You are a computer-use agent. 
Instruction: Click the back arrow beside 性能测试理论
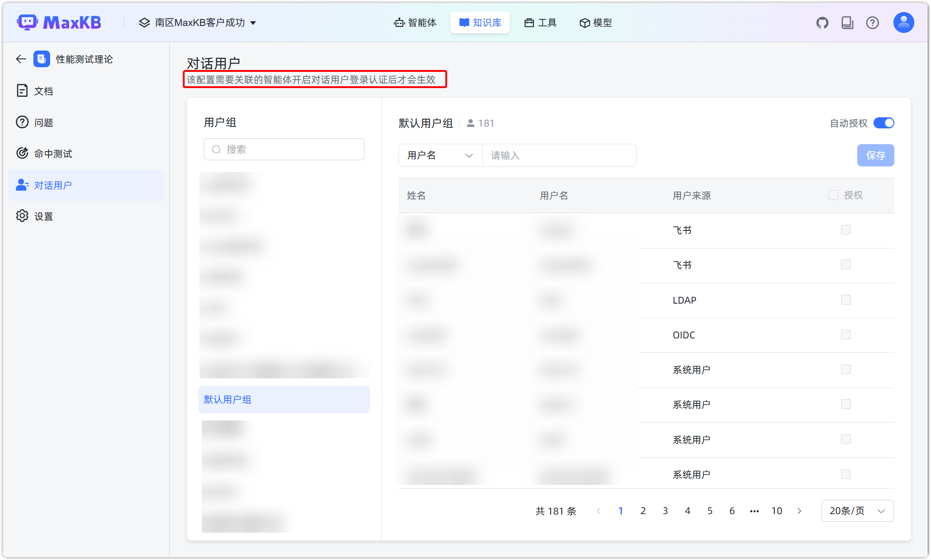[20, 59]
